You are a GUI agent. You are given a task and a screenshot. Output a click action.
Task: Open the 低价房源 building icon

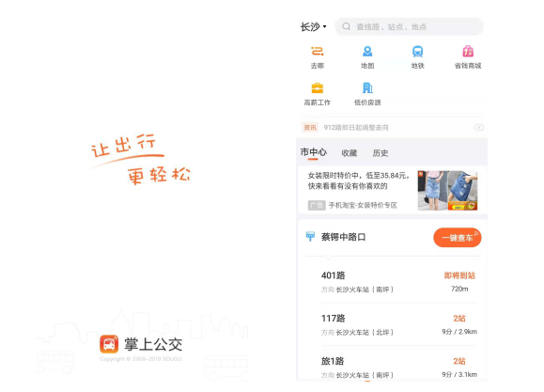click(x=367, y=87)
